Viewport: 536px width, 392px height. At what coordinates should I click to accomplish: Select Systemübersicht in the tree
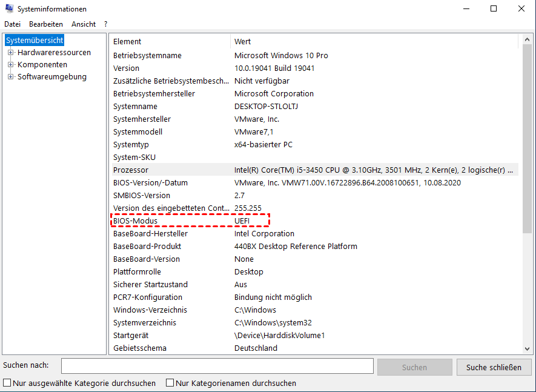(x=35, y=41)
